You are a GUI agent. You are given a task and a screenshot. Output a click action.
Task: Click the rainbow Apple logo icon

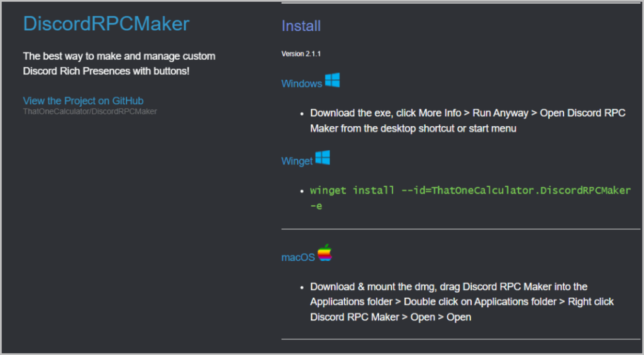click(325, 253)
